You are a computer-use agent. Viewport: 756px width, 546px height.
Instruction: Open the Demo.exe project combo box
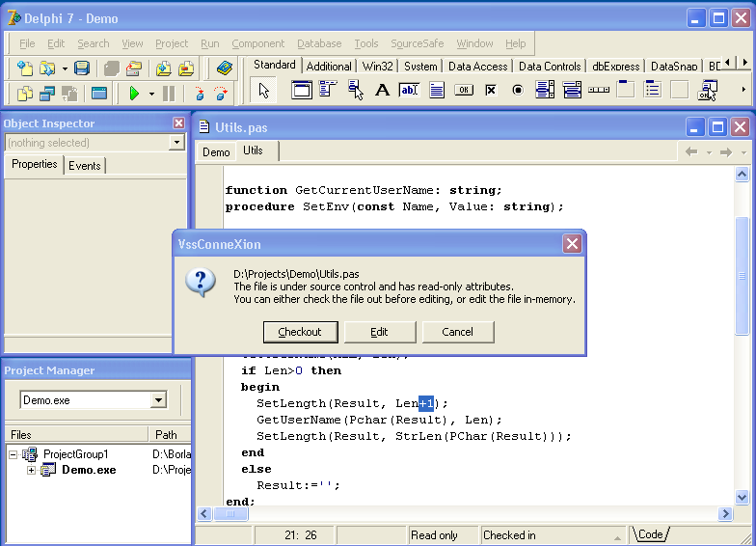pos(158,400)
